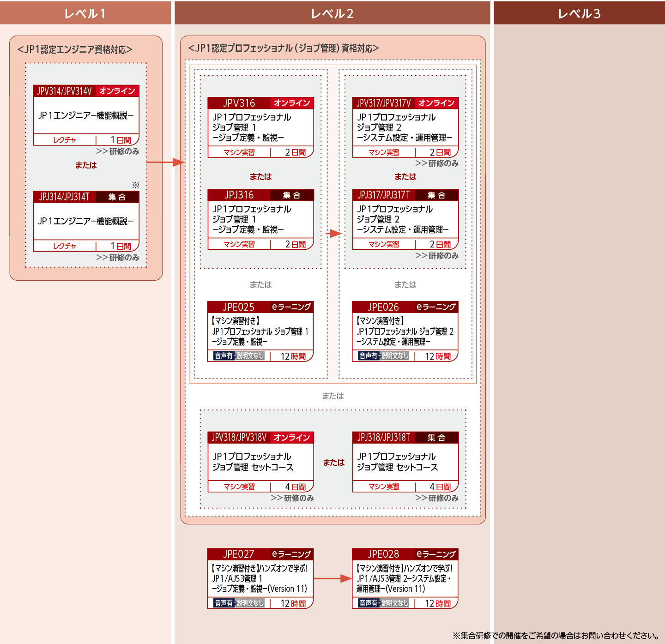Click the 集合 badge on JPJ314/JPJ314T
665x644 pixels.
pos(117,197)
